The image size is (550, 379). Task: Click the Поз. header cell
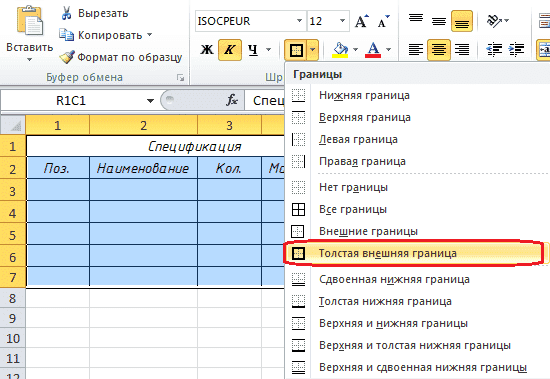tap(58, 168)
